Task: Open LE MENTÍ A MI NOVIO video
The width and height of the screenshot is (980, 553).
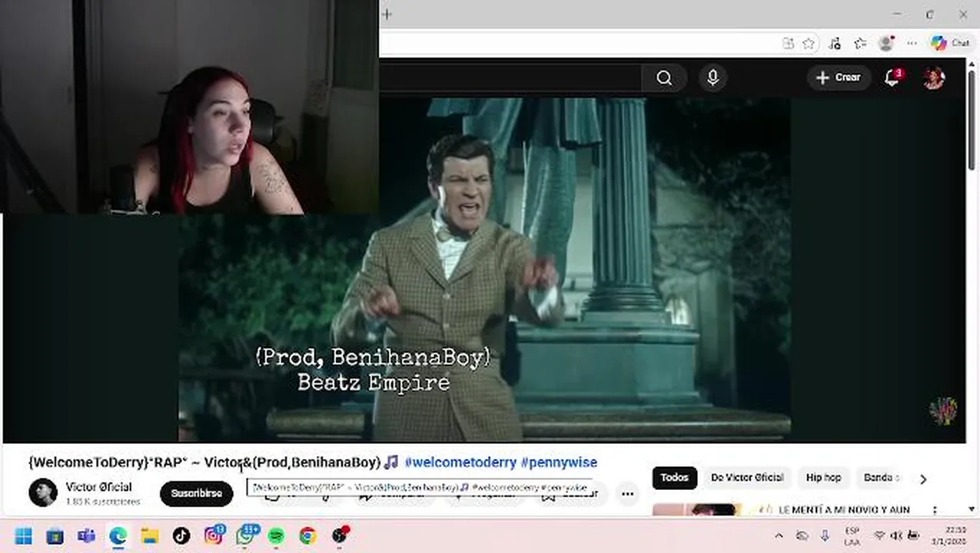Action: click(x=843, y=509)
